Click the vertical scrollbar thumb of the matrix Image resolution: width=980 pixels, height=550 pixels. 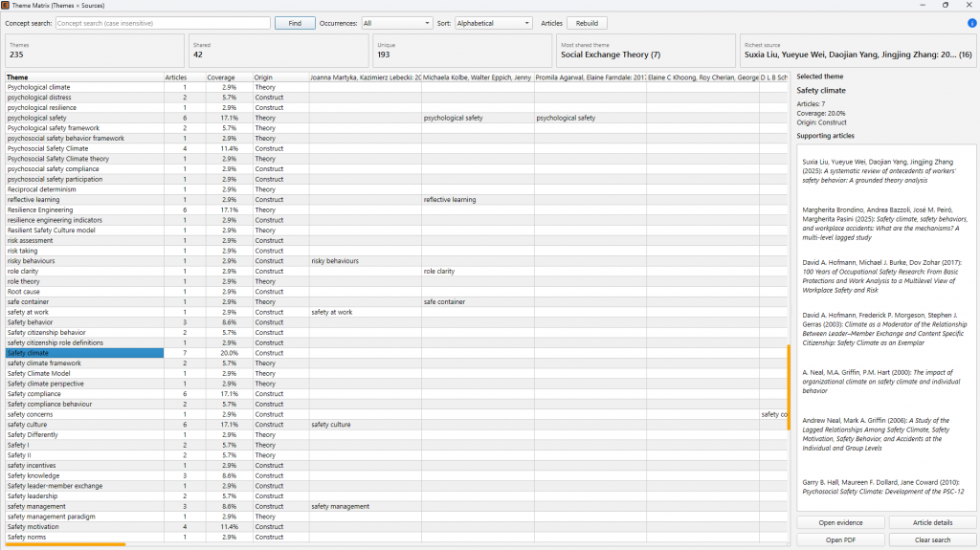789,387
